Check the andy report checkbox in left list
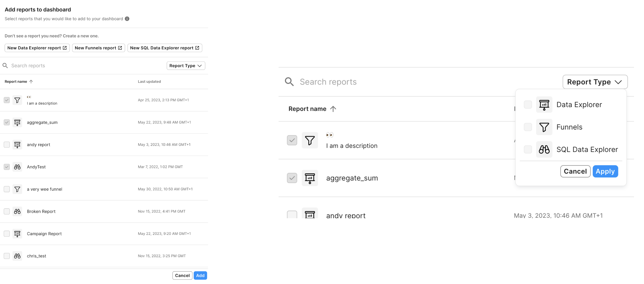Viewport: 644px width, 284px height. point(7,145)
